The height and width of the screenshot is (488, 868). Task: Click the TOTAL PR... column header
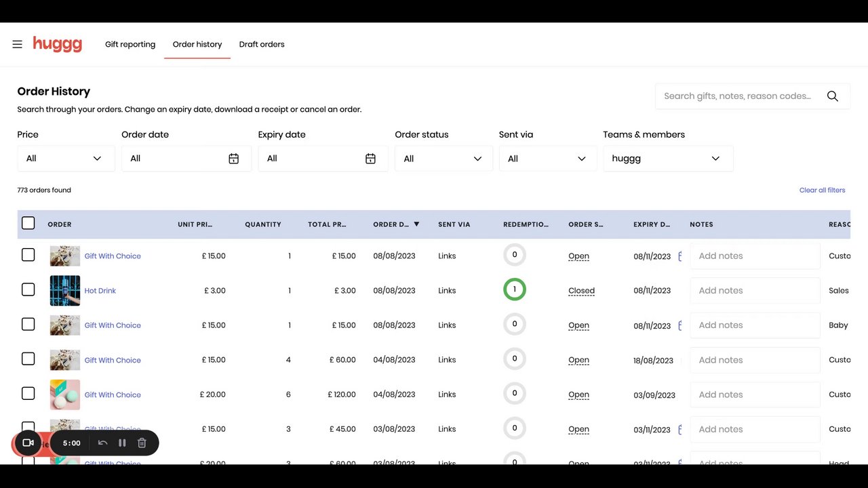tap(328, 224)
